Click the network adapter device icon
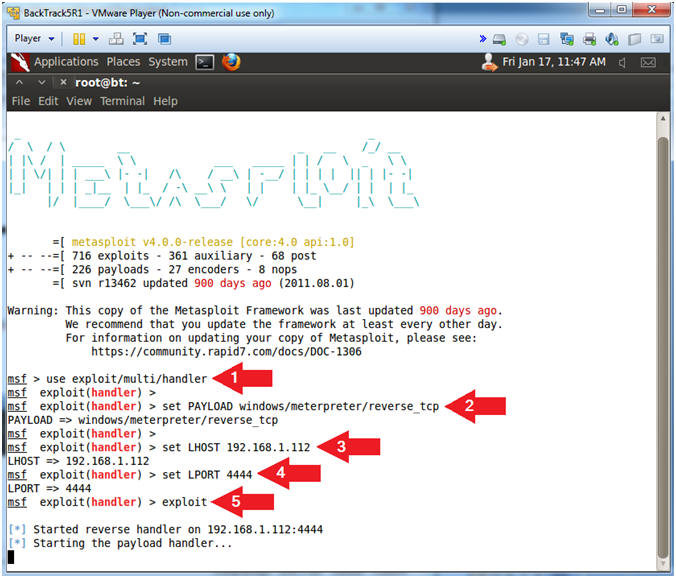This screenshot has width=676, height=578. tap(566, 39)
